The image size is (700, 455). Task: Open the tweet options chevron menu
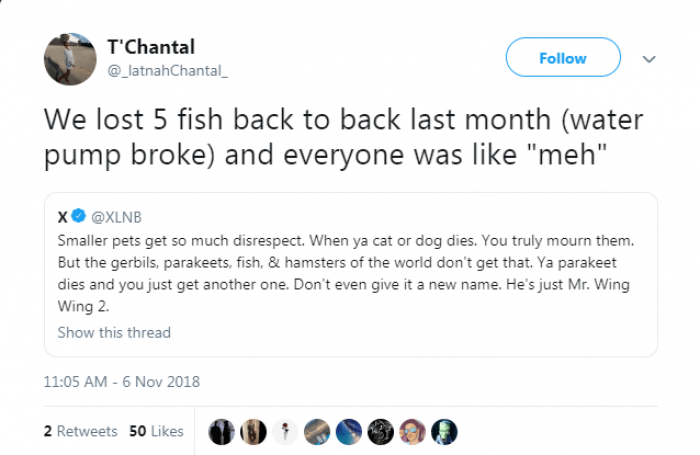(649, 59)
